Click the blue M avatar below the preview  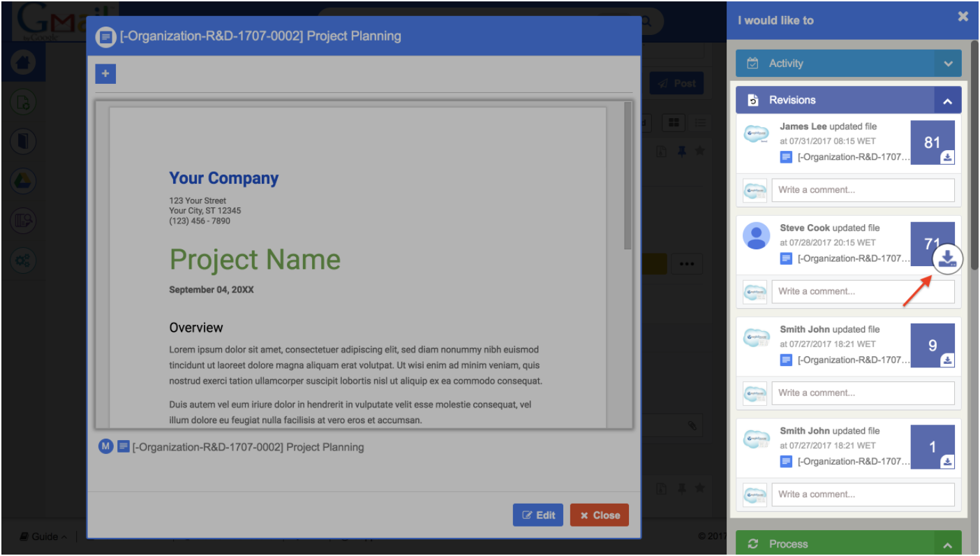106,446
